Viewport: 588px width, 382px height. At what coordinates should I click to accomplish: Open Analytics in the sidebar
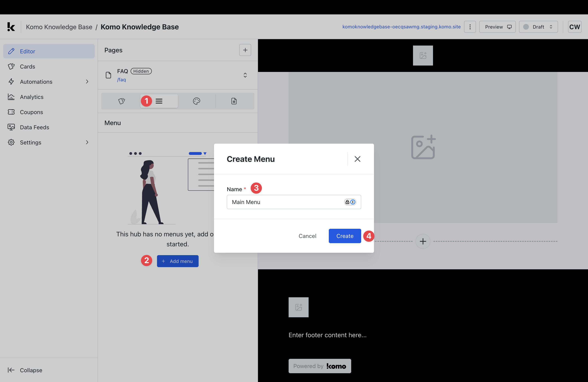[x=32, y=97]
